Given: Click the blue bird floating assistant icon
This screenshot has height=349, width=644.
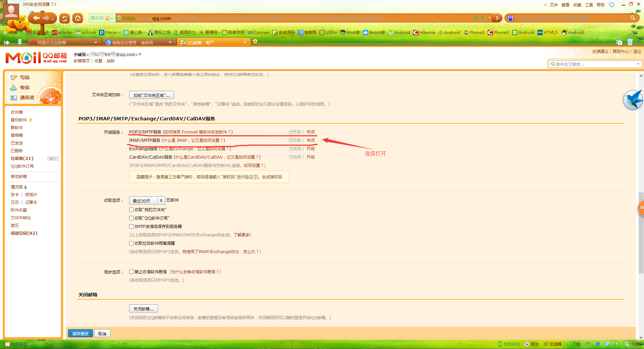Looking at the screenshot, I should [633, 100].
